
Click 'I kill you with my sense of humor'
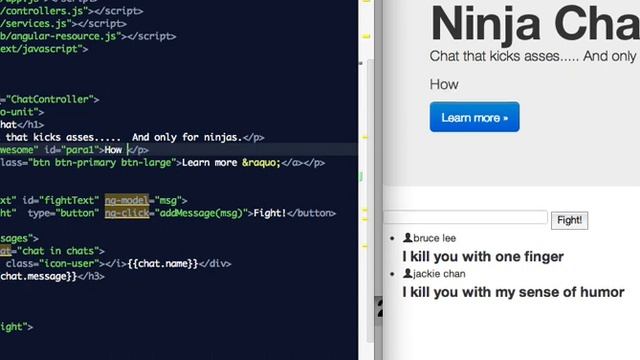513,292
